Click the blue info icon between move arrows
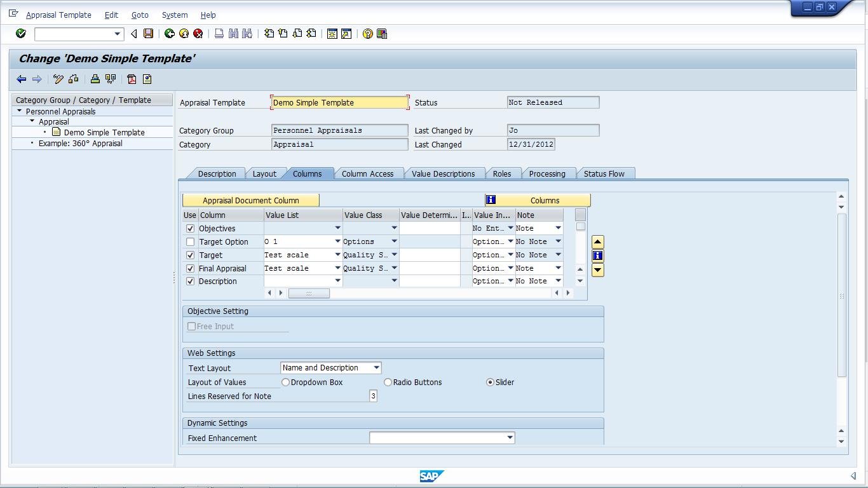This screenshot has height=488, width=868. [597, 255]
